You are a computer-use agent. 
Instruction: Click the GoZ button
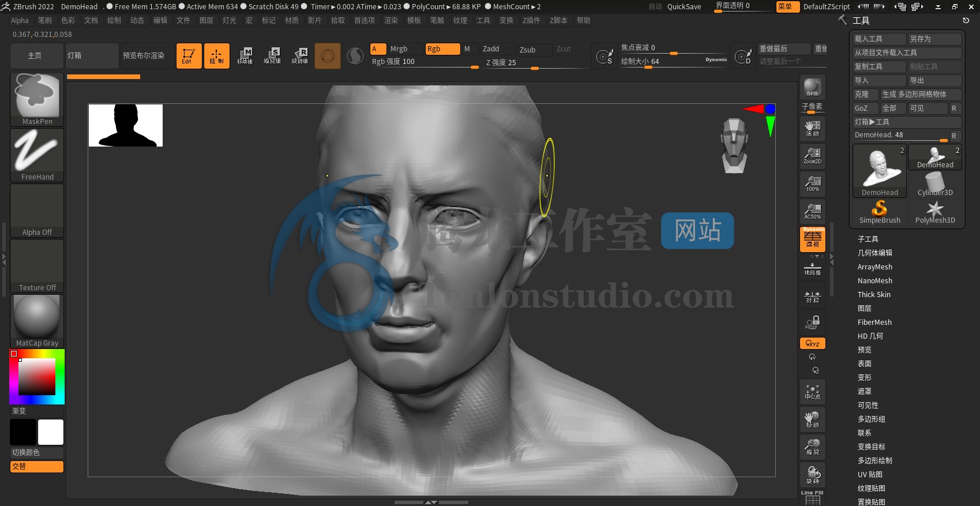(865, 108)
